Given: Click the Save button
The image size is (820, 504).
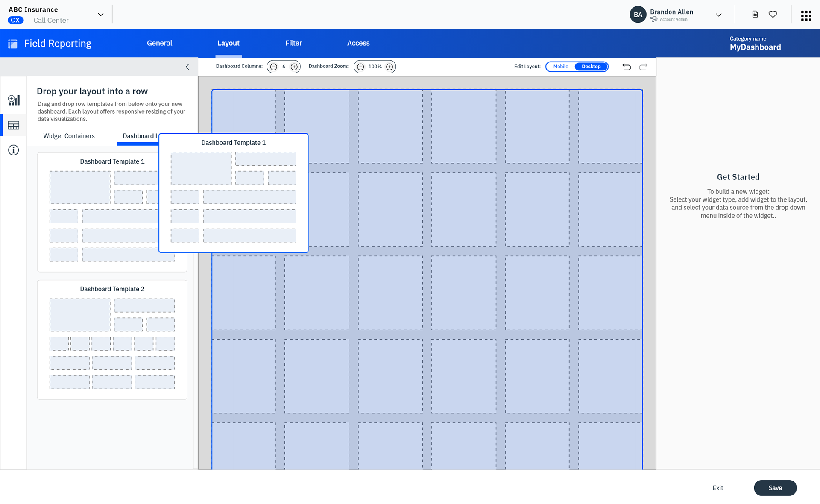Looking at the screenshot, I should tap(775, 488).
